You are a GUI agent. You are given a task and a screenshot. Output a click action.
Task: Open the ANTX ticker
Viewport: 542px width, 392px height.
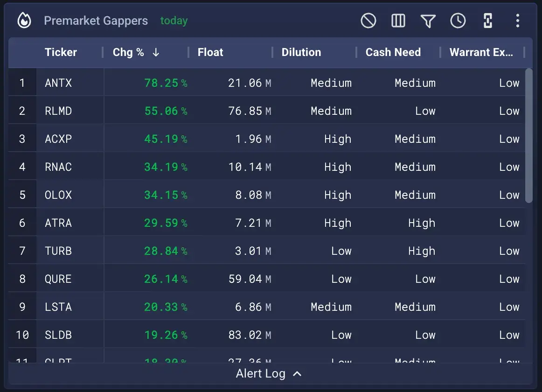[x=58, y=83]
